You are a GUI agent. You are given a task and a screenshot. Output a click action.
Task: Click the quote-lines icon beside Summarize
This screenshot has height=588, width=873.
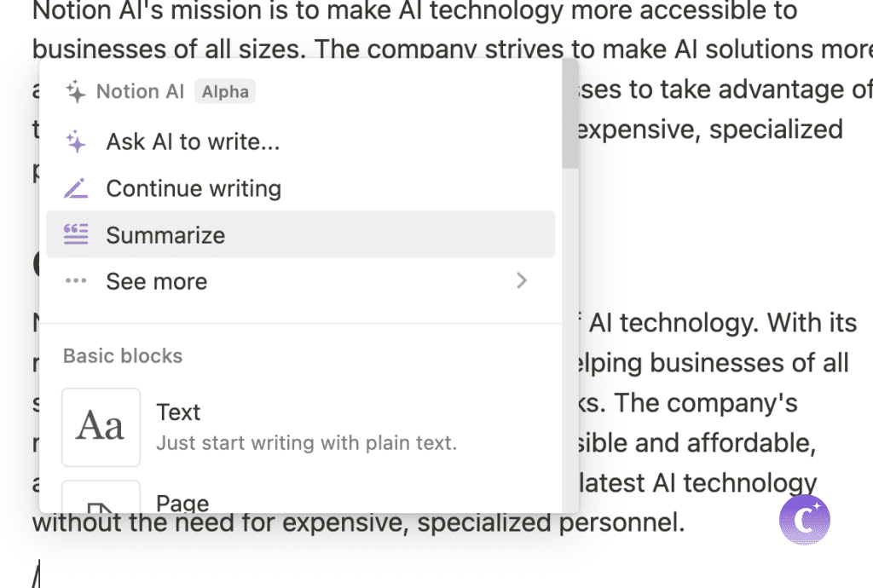[76, 234]
